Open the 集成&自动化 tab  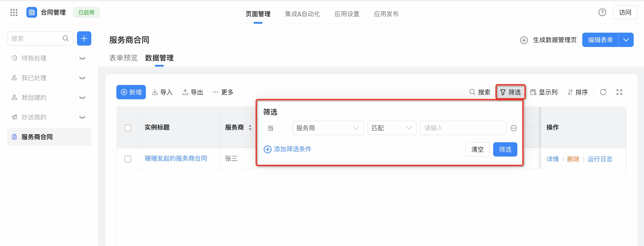click(302, 14)
